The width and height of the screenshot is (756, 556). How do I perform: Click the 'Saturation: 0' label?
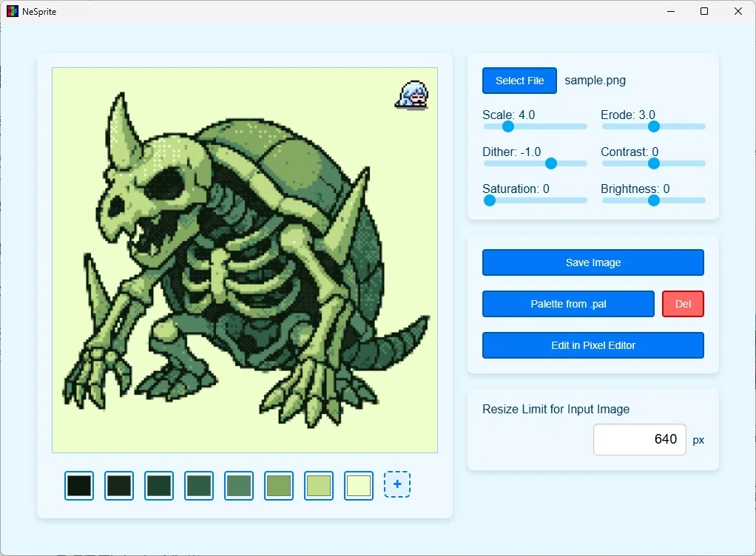point(516,189)
